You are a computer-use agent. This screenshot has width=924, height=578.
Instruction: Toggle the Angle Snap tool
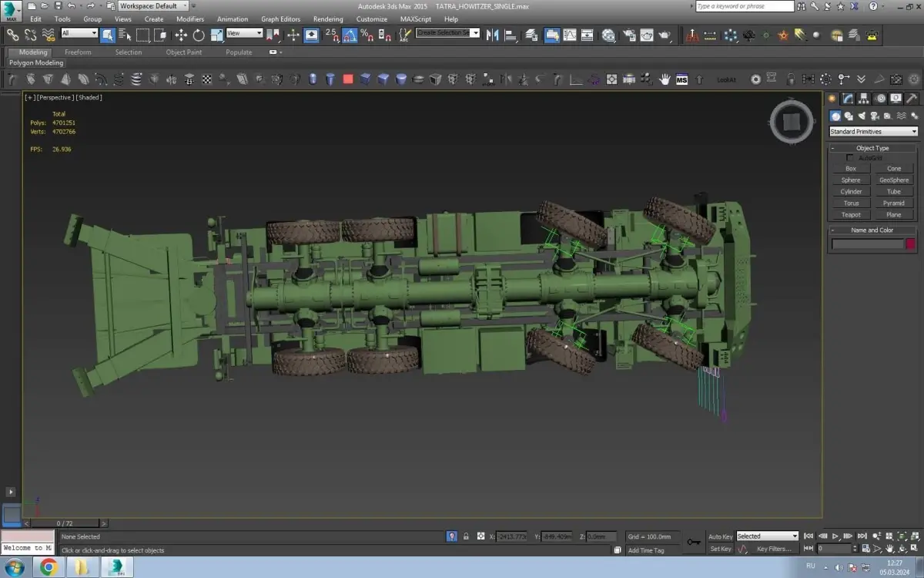pyautogui.click(x=350, y=35)
